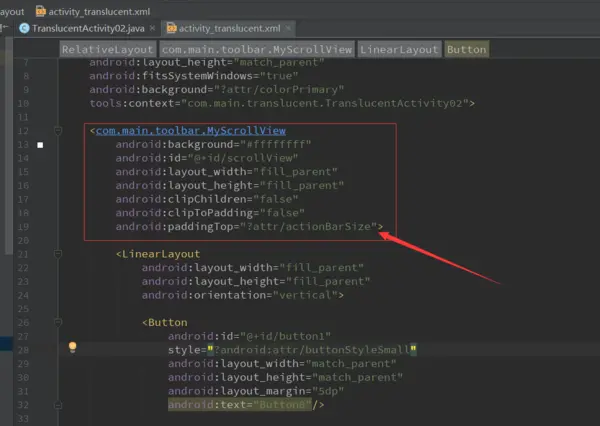Select the com.main.toolbar.MyScrollView breadcrumb
This screenshot has height=426, width=600.
click(257, 49)
